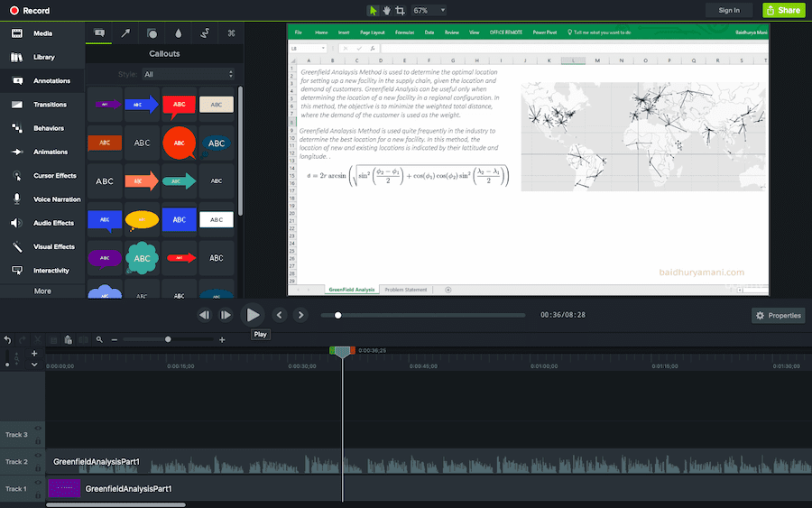
Task: Switch to Blur and Highlight tab
Action: point(178,33)
